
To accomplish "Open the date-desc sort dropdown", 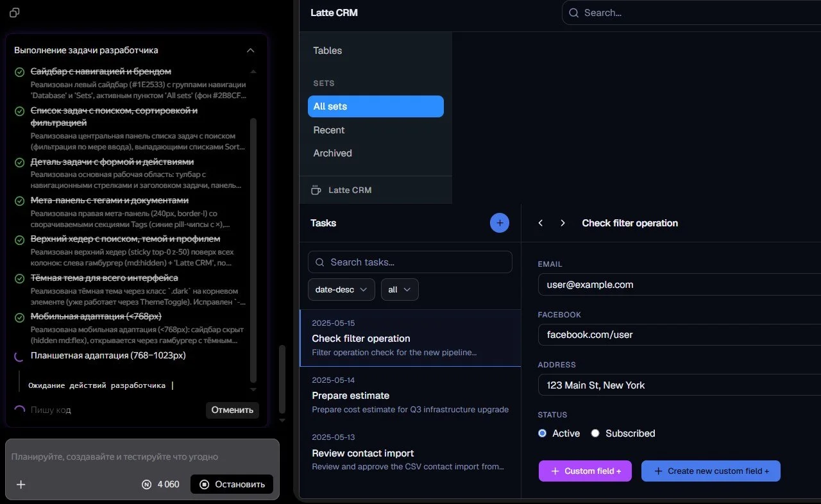I will coord(341,289).
